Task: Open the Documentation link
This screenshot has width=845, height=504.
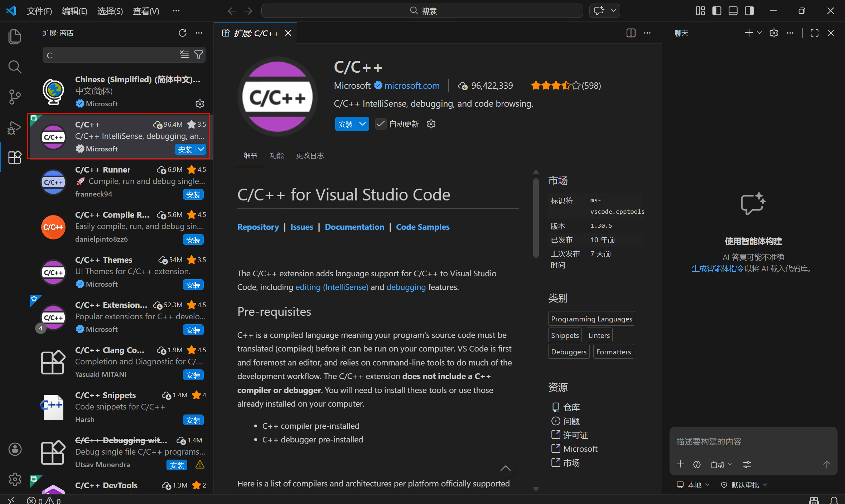Action: tap(354, 227)
